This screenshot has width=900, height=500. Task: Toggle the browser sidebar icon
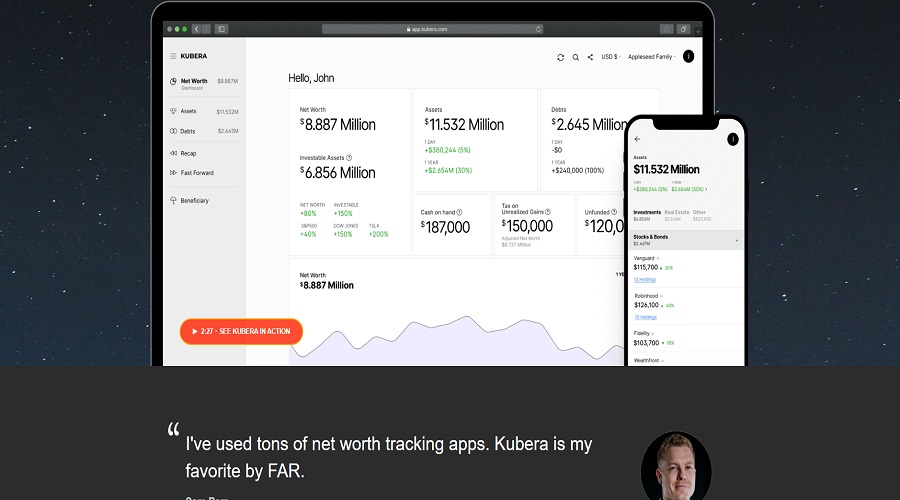[222, 29]
